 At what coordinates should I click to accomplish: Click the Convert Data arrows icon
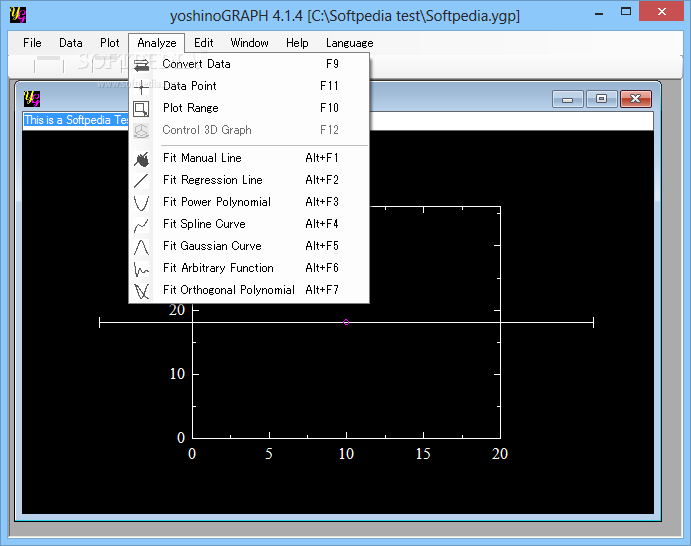(141, 65)
